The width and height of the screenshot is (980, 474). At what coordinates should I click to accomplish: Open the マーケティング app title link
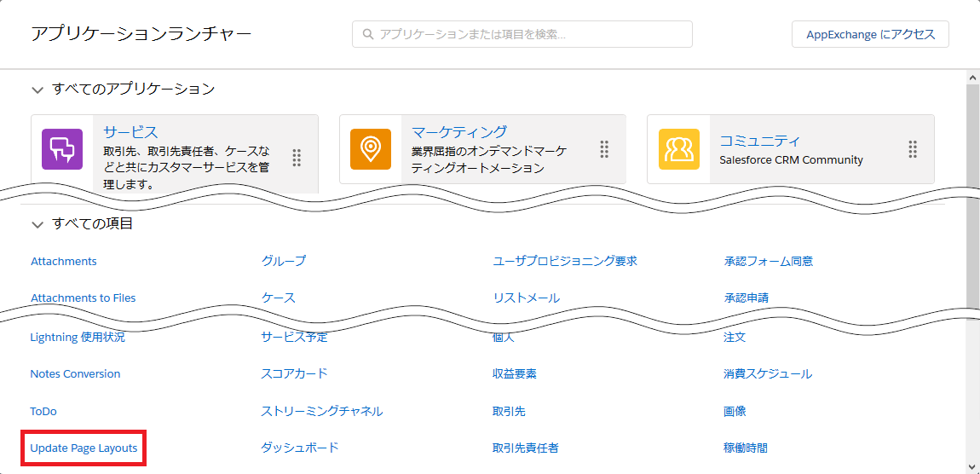pyautogui.click(x=459, y=132)
